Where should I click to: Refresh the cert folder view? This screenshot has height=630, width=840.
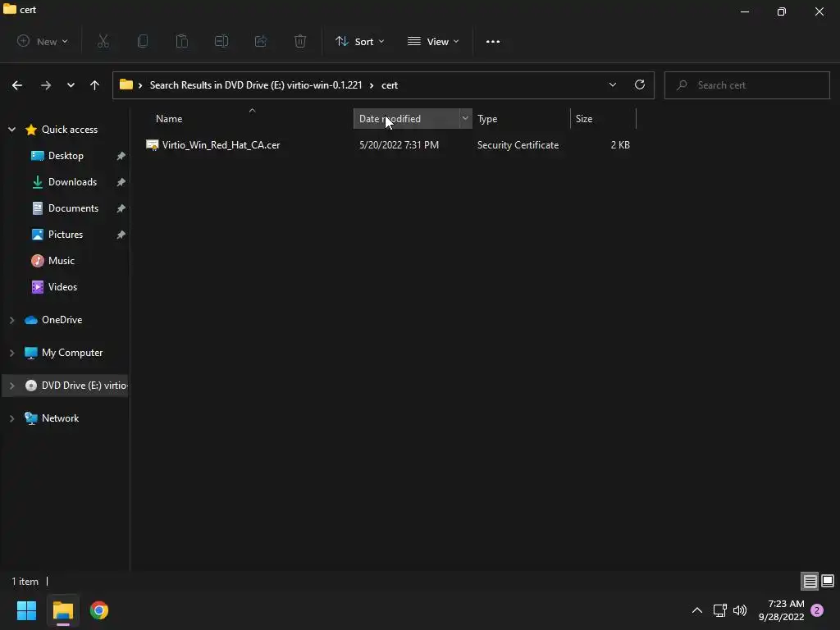640,84
